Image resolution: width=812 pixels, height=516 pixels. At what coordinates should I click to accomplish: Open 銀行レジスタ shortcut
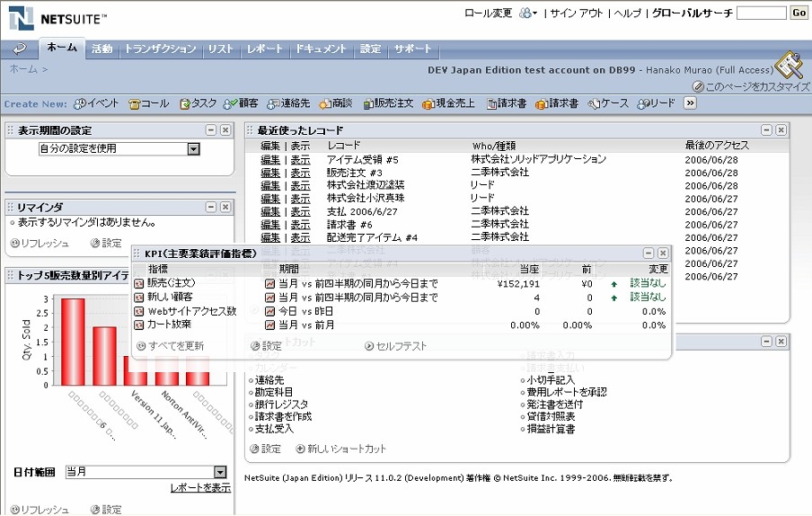(281, 405)
